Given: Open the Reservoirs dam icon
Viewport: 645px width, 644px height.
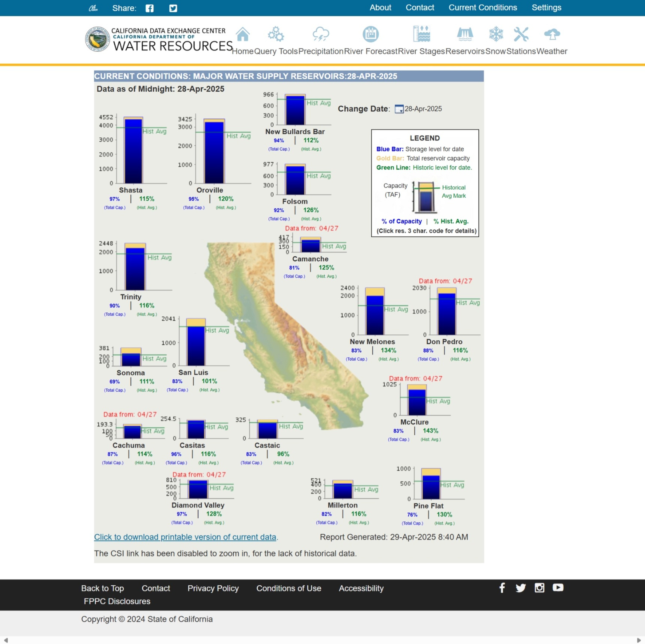Looking at the screenshot, I should (465, 34).
